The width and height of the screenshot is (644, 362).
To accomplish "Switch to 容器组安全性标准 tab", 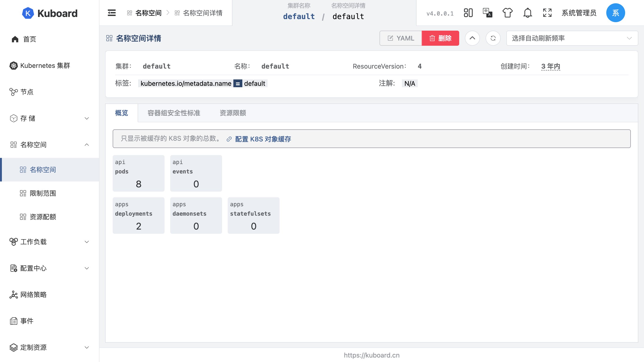I will click(x=174, y=113).
